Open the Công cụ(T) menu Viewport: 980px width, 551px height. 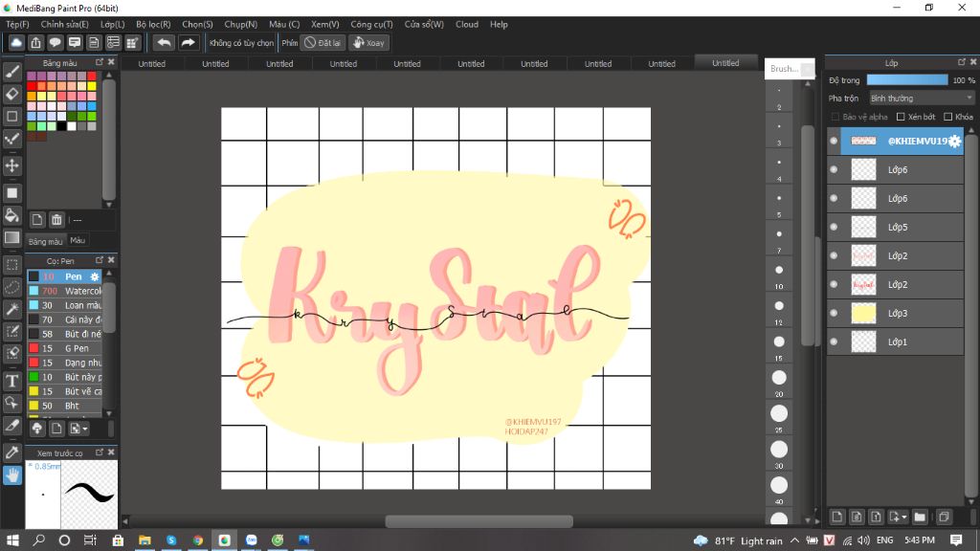pyautogui.click(x=371, y=24)
